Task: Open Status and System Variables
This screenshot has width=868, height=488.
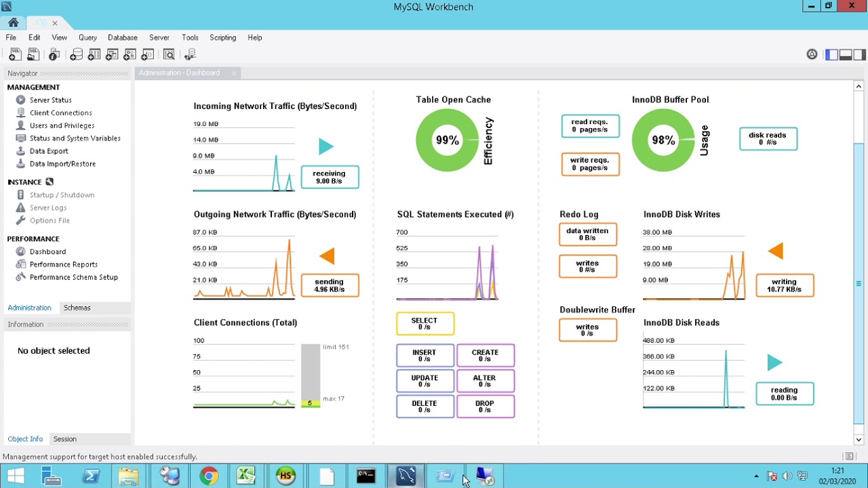Action: (75, 138)
